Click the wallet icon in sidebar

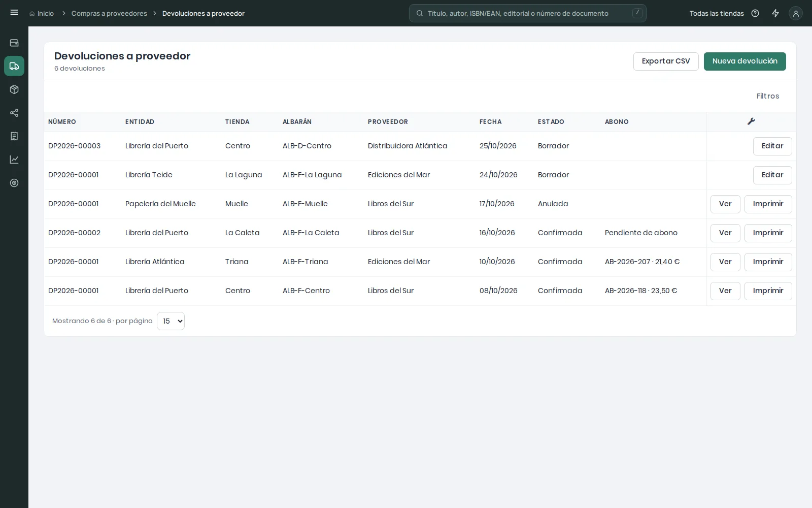point(14,43)
